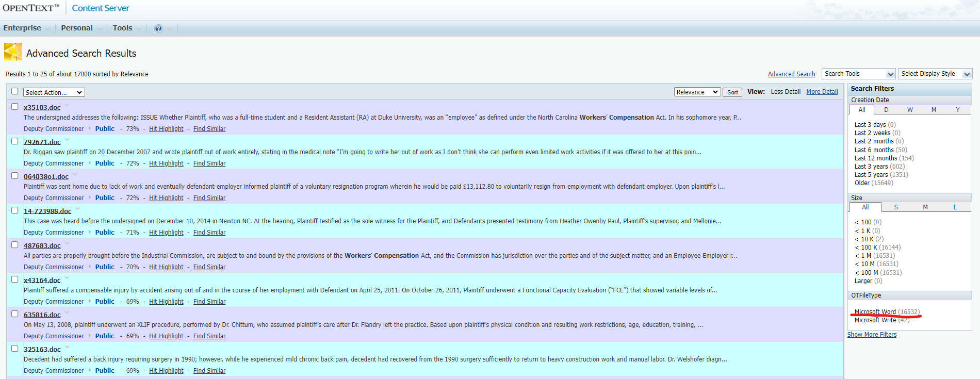Filter by Last 3 years

(x=871, y=167)
